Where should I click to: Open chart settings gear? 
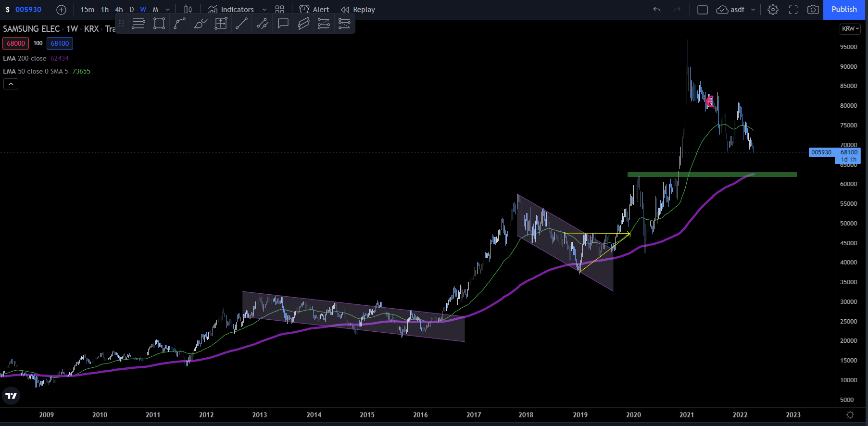coord(773,10)
